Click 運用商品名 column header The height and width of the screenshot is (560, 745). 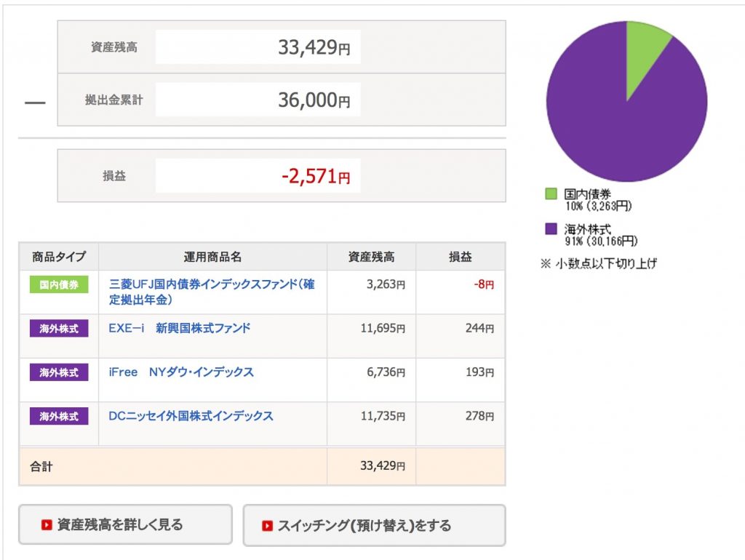(x=213, y=257)
